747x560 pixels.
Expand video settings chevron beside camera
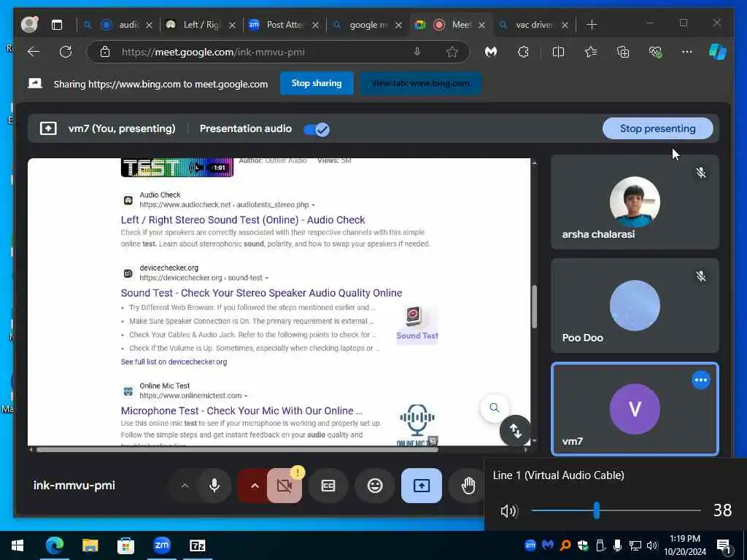[x=255, y=486]
